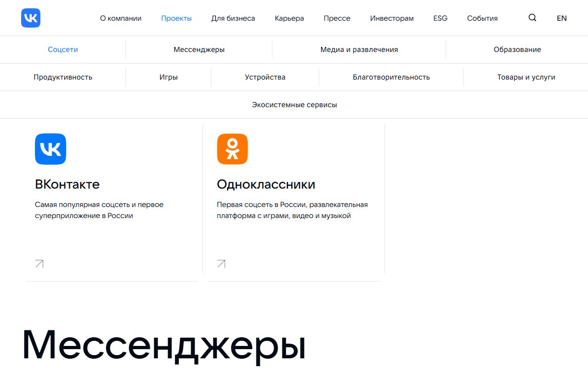Screen dimensions: 588x368
Task: Select the Игры category tab
Action: (169, 77)
